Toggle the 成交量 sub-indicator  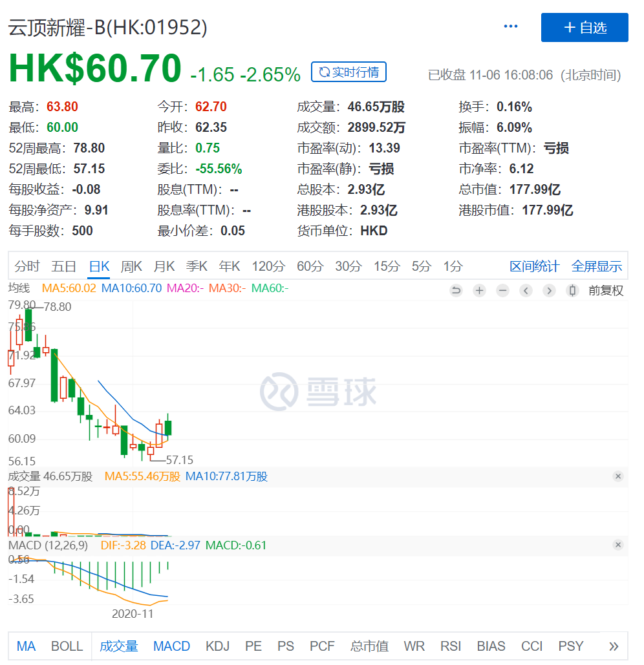[119, 646]
